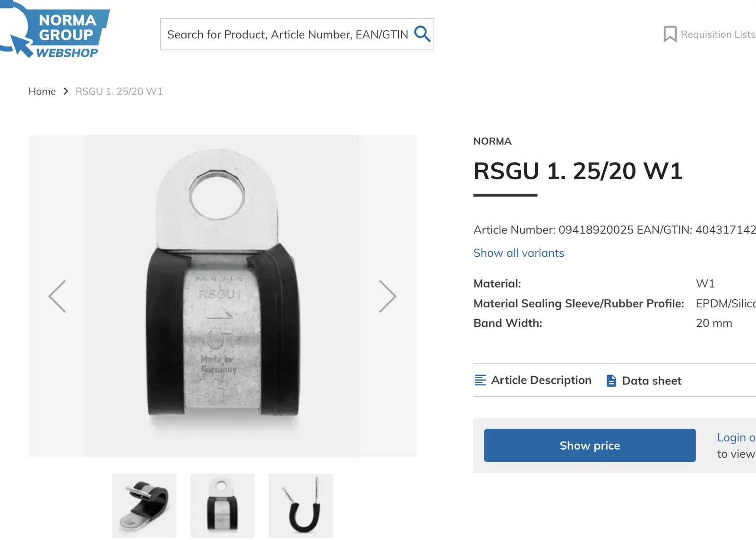756x540 pixels.
Task: Open the Show all variants link
Action: 518,253
